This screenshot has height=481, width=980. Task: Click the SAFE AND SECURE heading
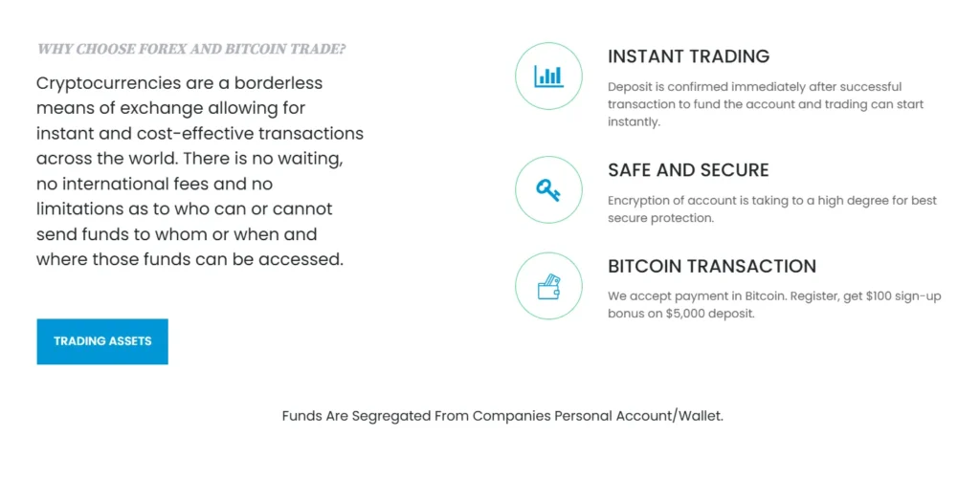click(688, 170)
